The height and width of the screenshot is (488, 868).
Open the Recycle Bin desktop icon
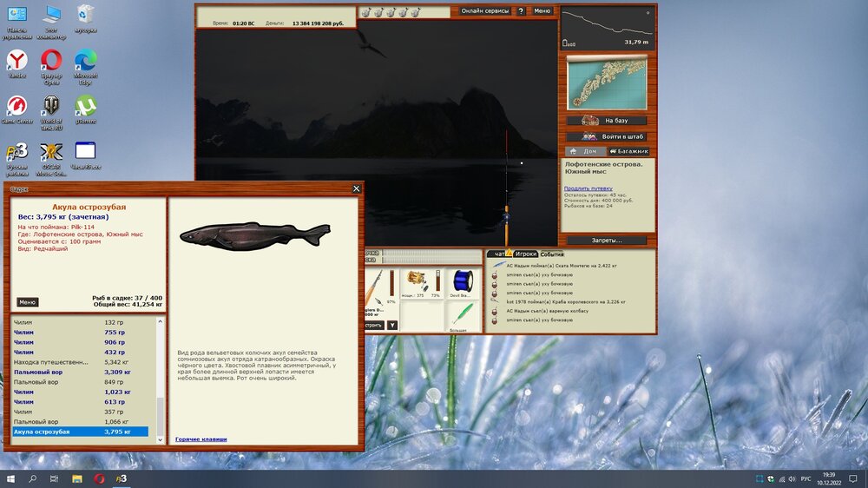(x=85, y=16)
